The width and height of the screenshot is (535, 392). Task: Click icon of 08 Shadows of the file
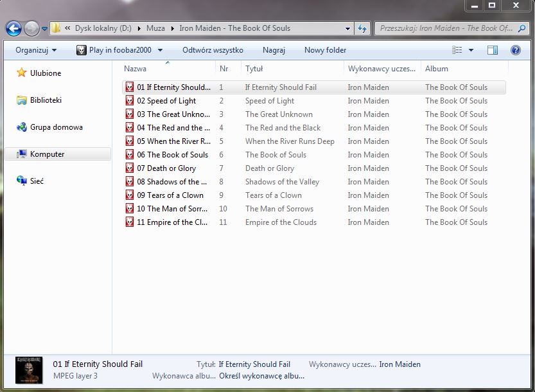[x=130, y=181]
